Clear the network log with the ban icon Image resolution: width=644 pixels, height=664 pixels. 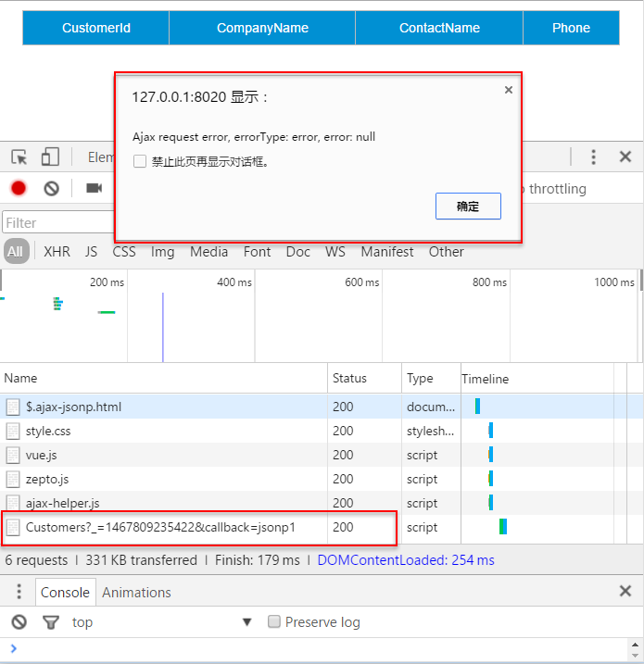point(51,188)
